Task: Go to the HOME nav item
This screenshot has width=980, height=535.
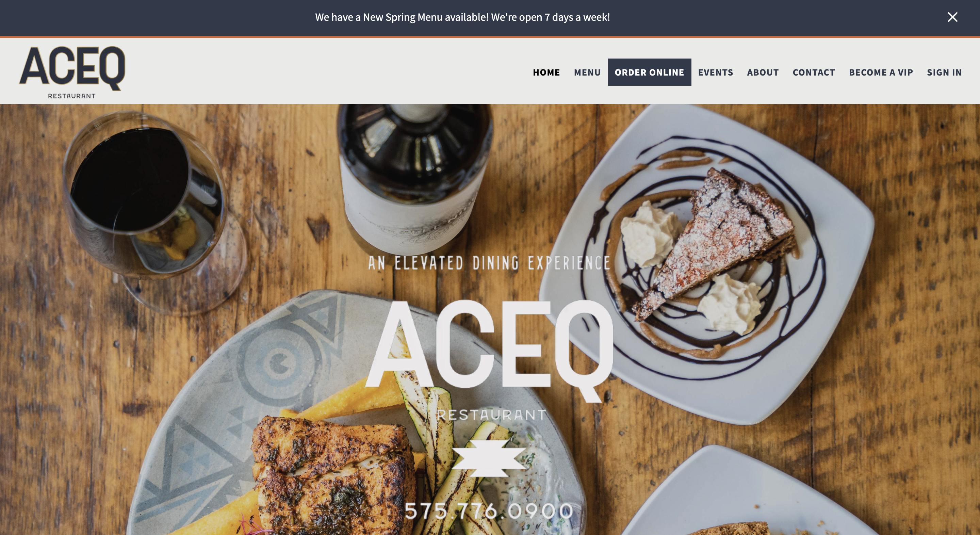Action: (x=546, y=72)
